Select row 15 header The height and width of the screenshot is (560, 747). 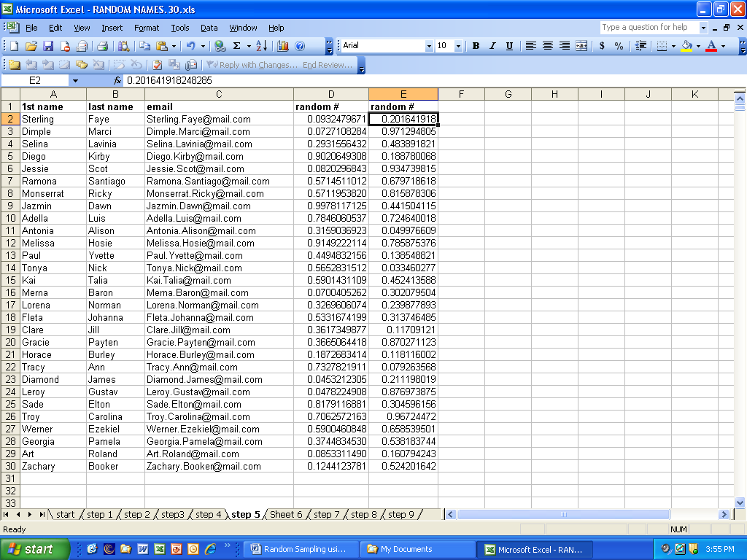point(10,280)
